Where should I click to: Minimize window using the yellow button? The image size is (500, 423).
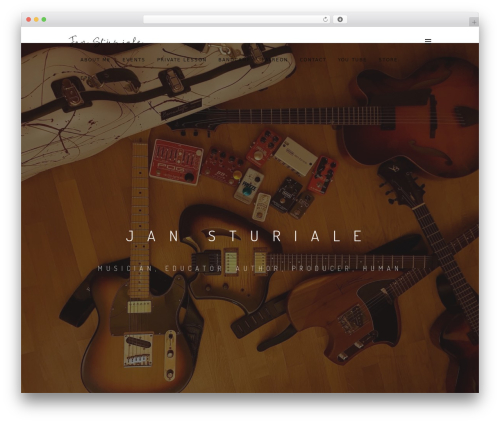tap(36, 20)
